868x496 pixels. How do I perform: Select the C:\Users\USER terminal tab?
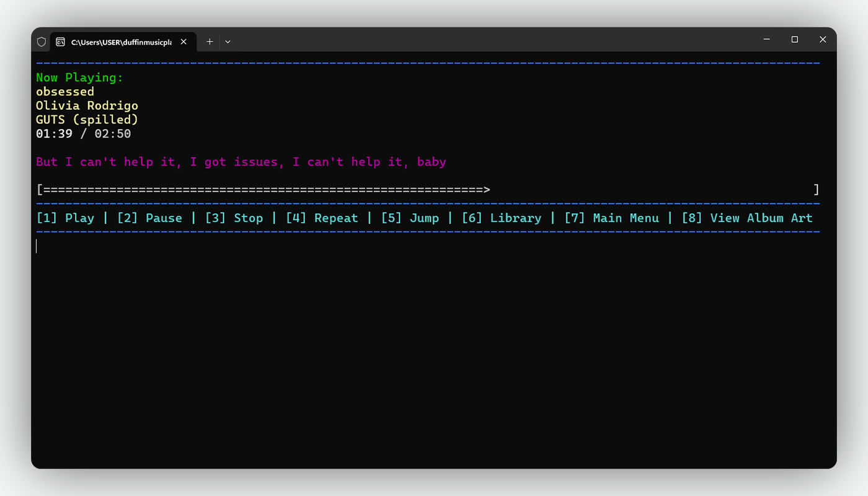pos(123,42)
